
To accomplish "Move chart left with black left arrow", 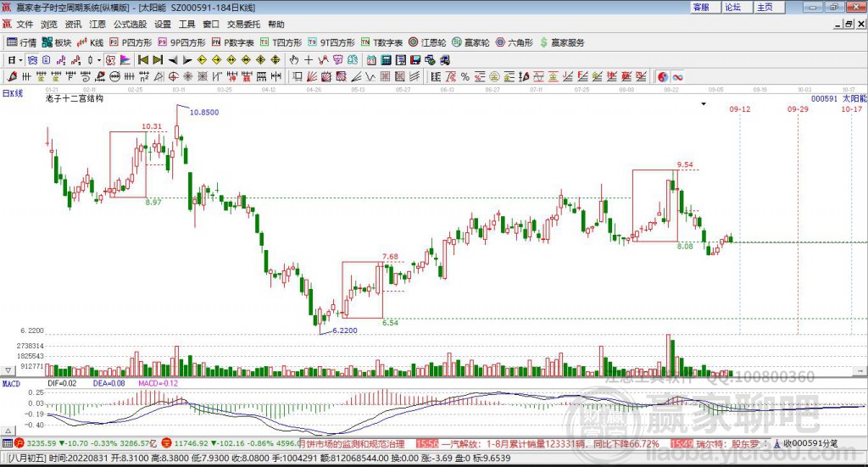I will (x=173, y=60).
